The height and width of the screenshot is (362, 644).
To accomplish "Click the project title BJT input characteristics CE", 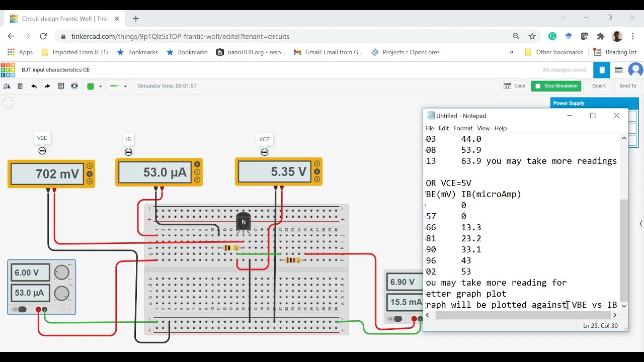I will (56, 70).
